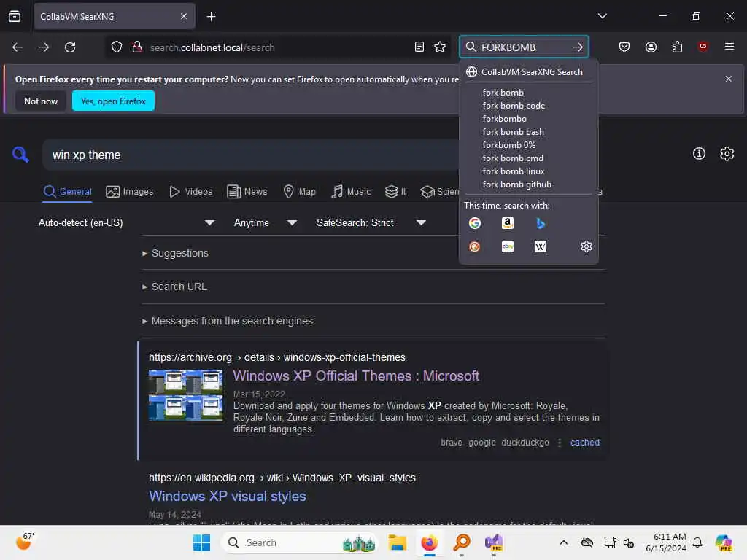747x560 pixels.
Task: Select the 'forkbomb 0%' suggestion
Action: 508,145
